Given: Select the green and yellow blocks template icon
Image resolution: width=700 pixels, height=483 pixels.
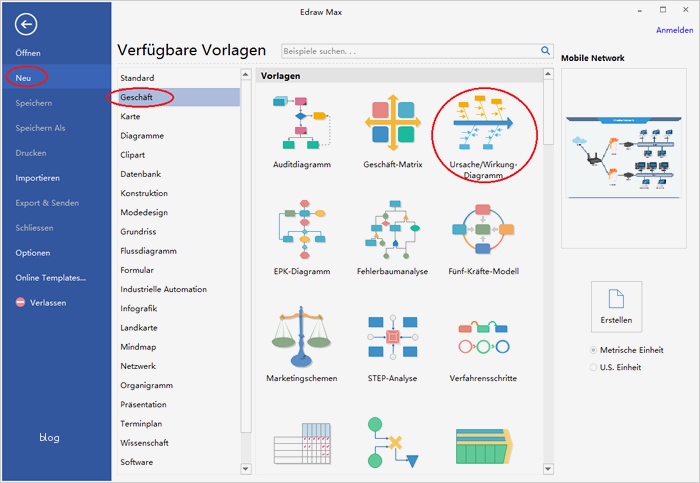Looking at the screenshot, I should (484, 446).
